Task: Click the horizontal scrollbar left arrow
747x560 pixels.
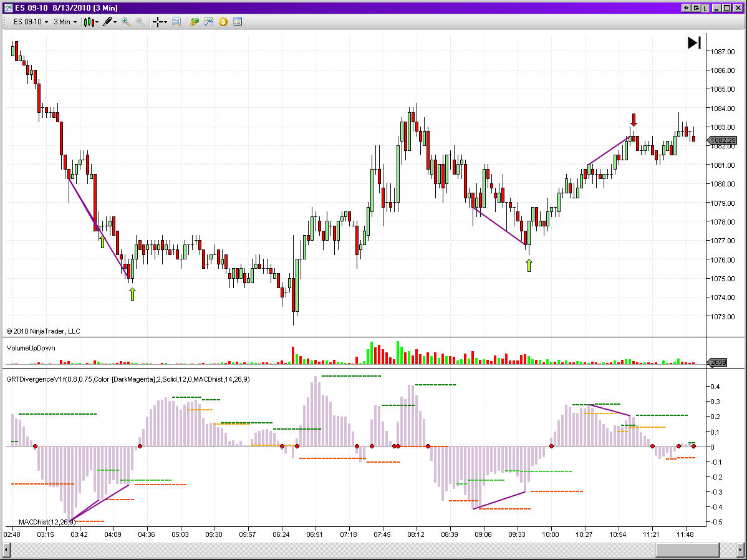Action: pos(7,550)
